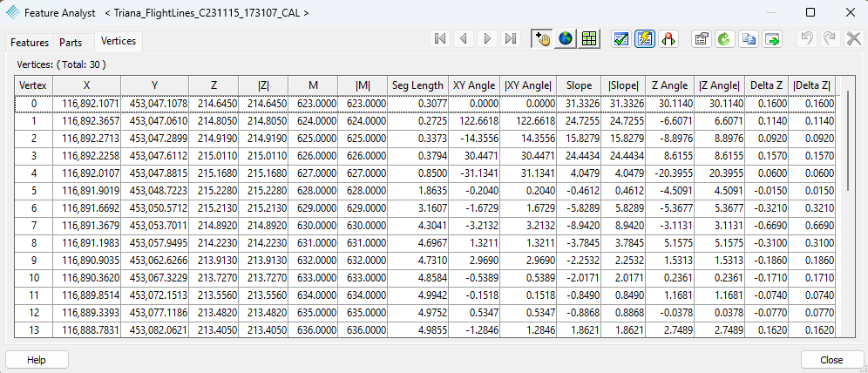Click the delete X toolbar icon
The image size is (868, 373).
click(853, 38)
